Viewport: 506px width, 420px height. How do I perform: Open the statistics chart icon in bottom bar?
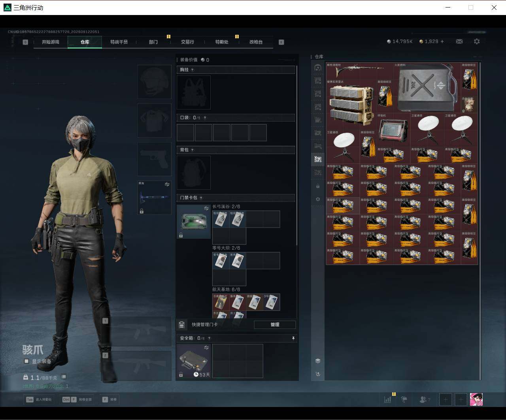pos(387,399)
